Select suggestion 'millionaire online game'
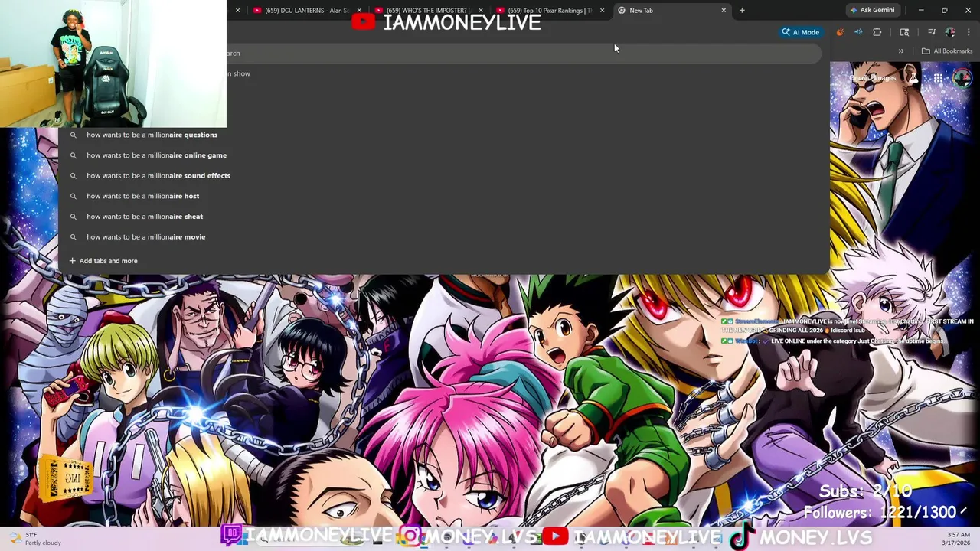 tap(444, 155)
